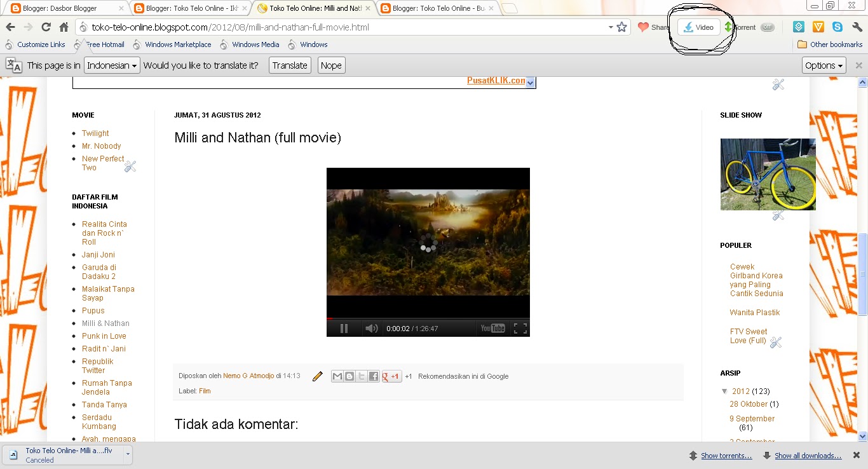Share the post to Twitter

pos(362,376)
